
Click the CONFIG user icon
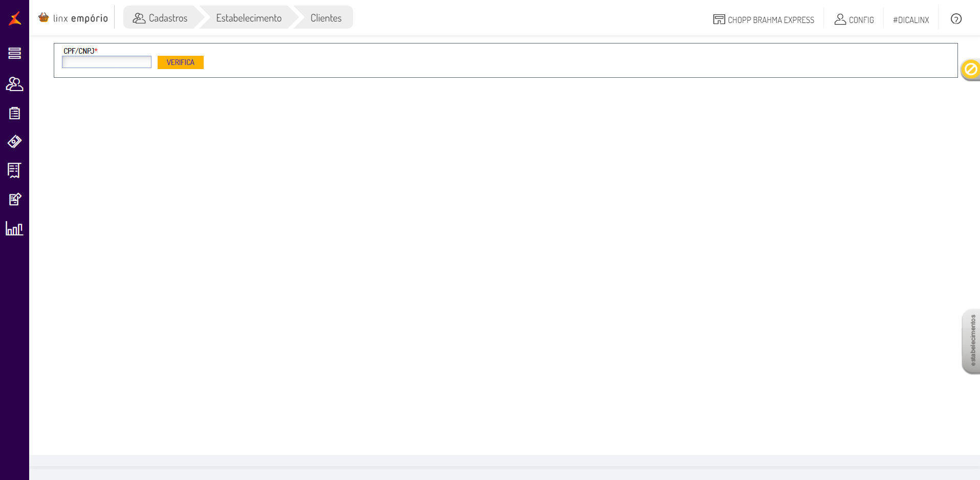[840, 19]
